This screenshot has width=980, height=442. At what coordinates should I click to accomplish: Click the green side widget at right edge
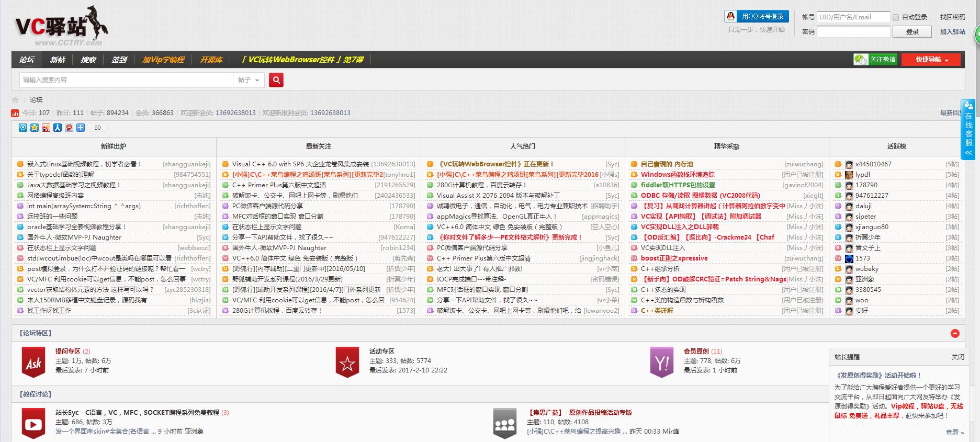click(x=977, y=35)
